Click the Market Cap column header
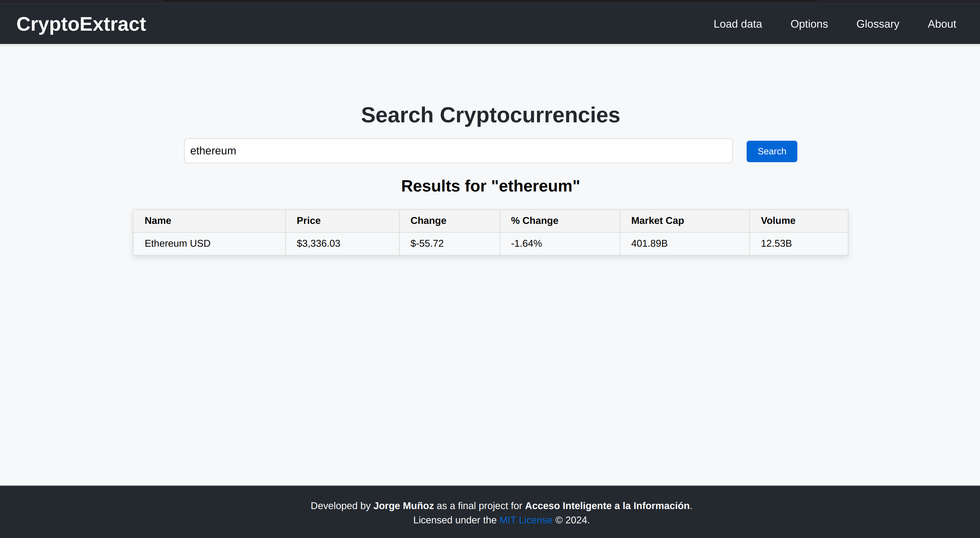The image size is (980, 538). (657, 221)
